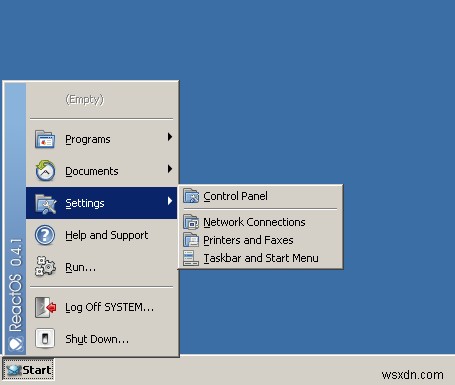The height and width of the screenshot is (385, 455).
Task: Click the Log Off door arrow icon
Action: [x=45, y=307]
